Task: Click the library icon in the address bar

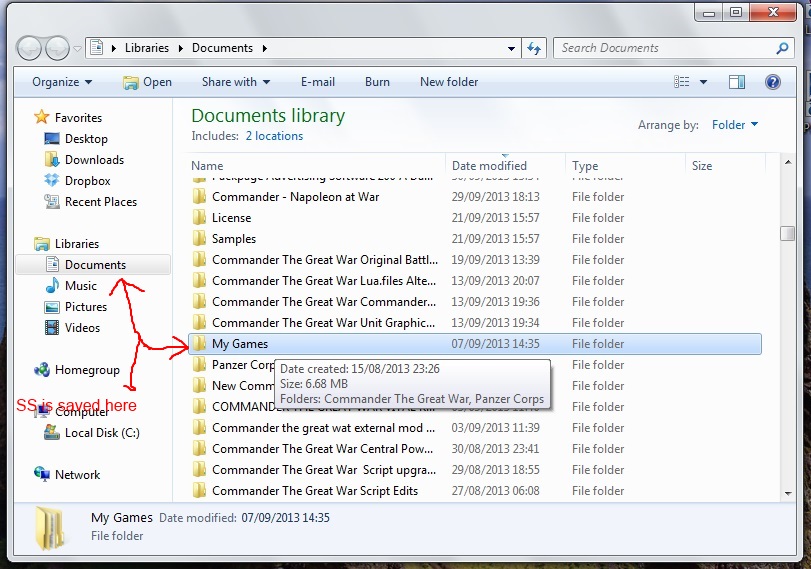Action: pyautogui.click(x=97, y=48)
